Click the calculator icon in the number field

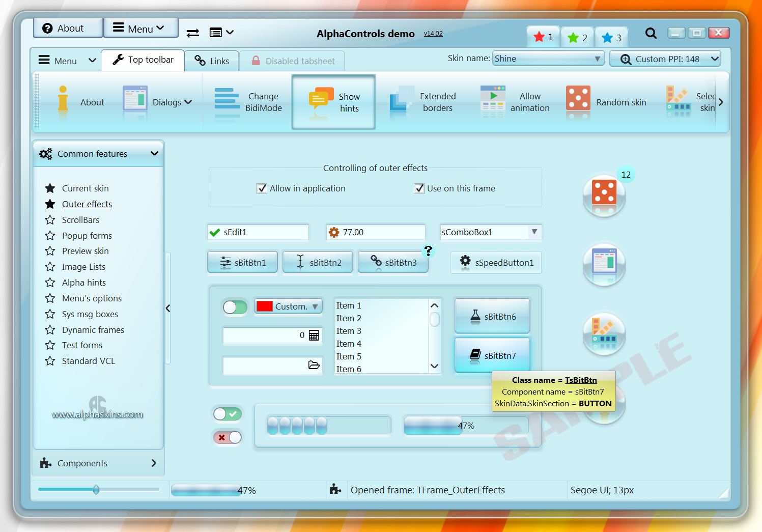click(x=314, y=335)
